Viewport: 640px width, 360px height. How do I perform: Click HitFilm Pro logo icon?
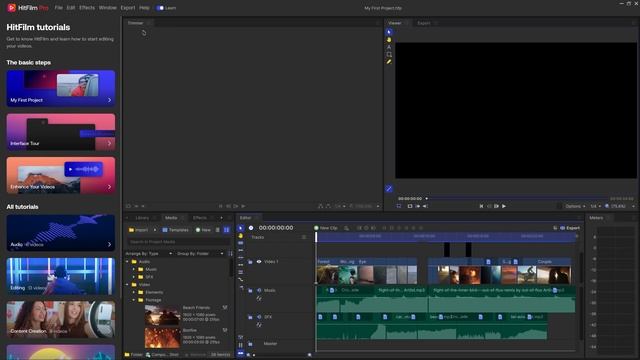click(11, 8)
